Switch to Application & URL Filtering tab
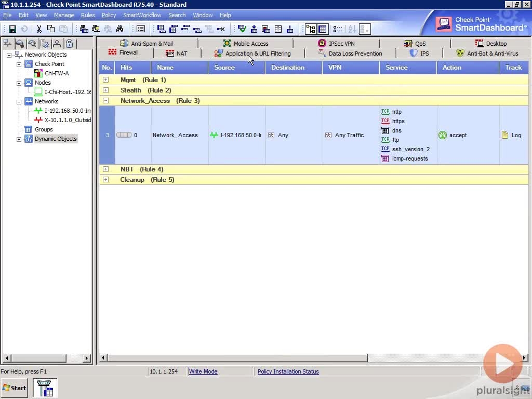This screenshot has width=532, height=399. tap(253, 54)
